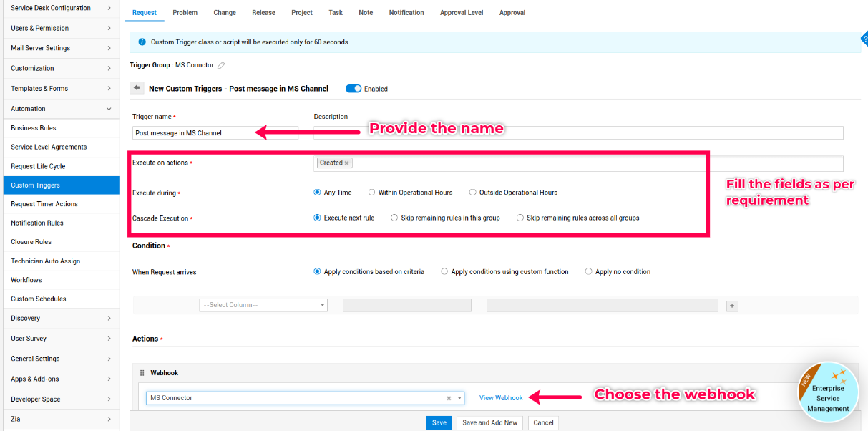Click the pencil edit icon beside MS Connctor

tap(221, 65)
